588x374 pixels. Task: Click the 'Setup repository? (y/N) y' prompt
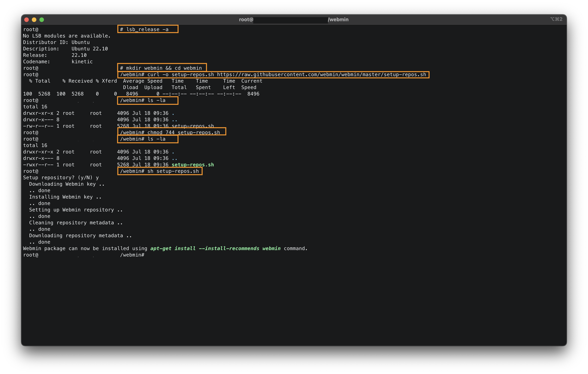pos(61,178)
